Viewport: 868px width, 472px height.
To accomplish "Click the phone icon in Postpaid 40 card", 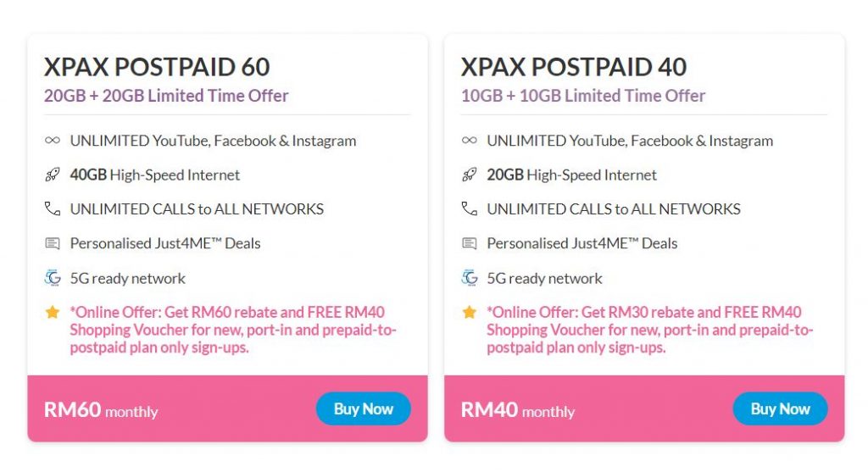I will click(470, 208).
